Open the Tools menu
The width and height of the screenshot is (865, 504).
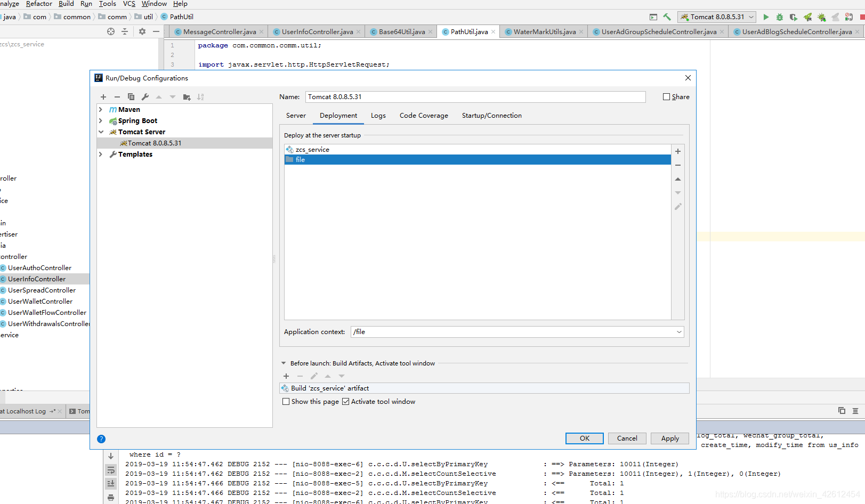107,4
